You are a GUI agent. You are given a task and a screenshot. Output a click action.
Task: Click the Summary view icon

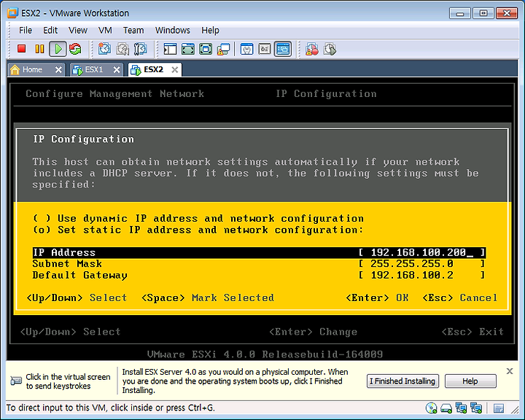(246, 50)
